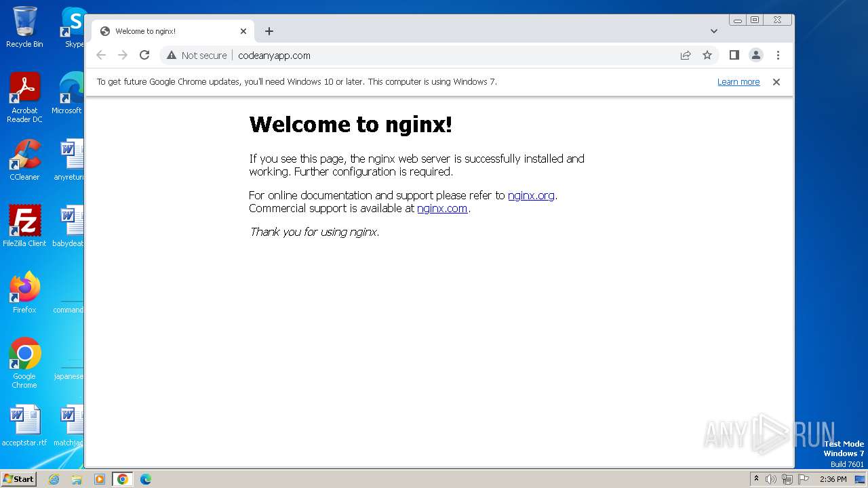Click the clock showing 2:36 PM
Image resolution: width=868 pixels, height=488 pixels.
pos(833,479)
